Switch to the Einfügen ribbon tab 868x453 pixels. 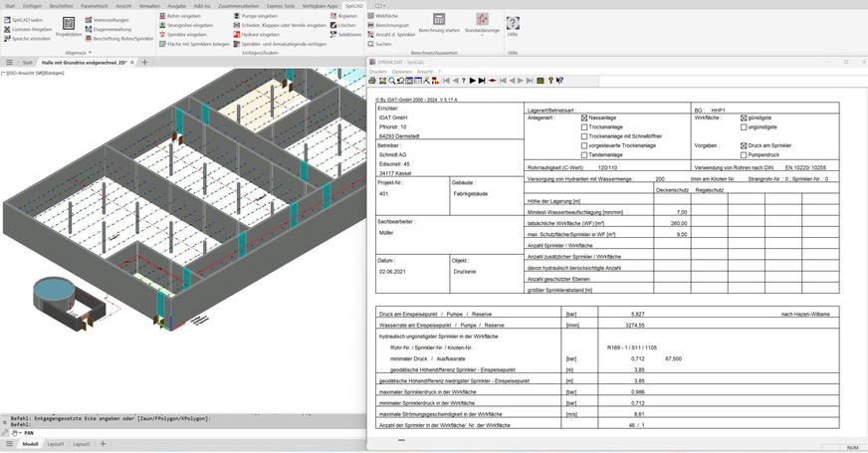32,6
